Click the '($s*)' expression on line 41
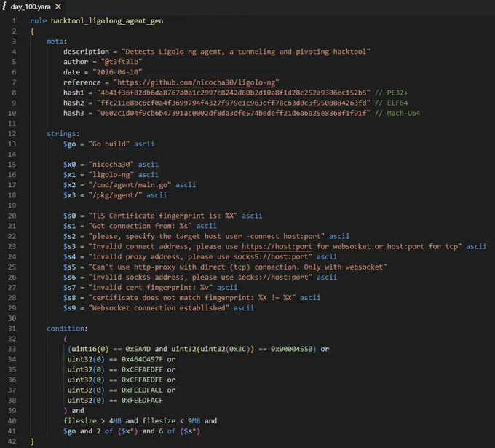This screenshot has height=448, width=495. (190, 431)
